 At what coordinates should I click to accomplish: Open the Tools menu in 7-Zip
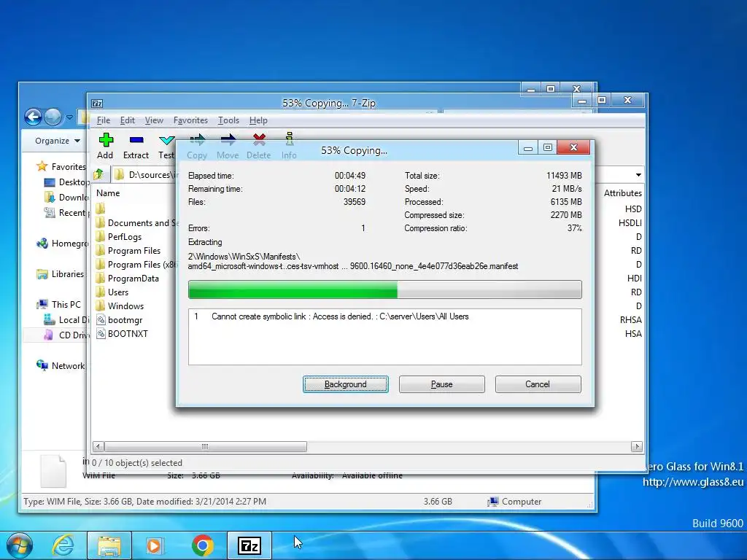[x=228, y=120]
